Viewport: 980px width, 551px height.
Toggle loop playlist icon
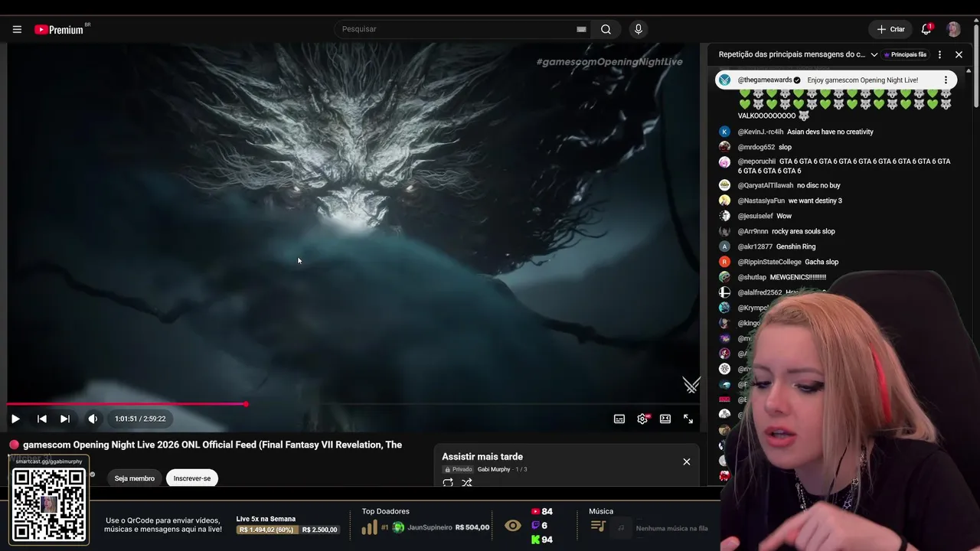click(448, 483)
